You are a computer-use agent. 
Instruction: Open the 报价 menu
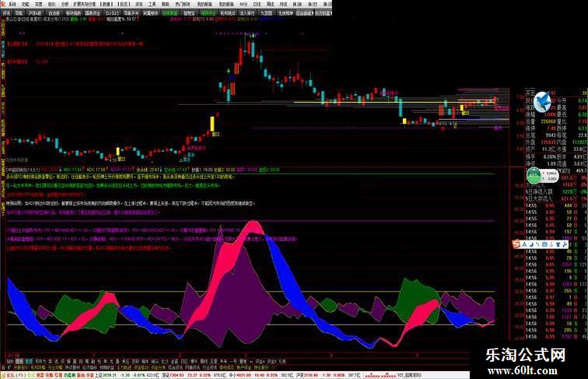tap(52, 4)
